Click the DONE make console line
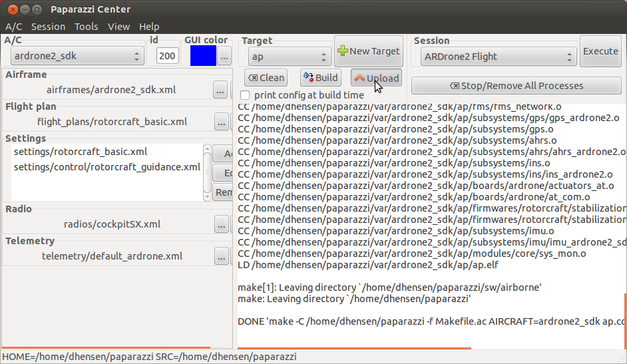Screen dimensions: 627x364 431,321
